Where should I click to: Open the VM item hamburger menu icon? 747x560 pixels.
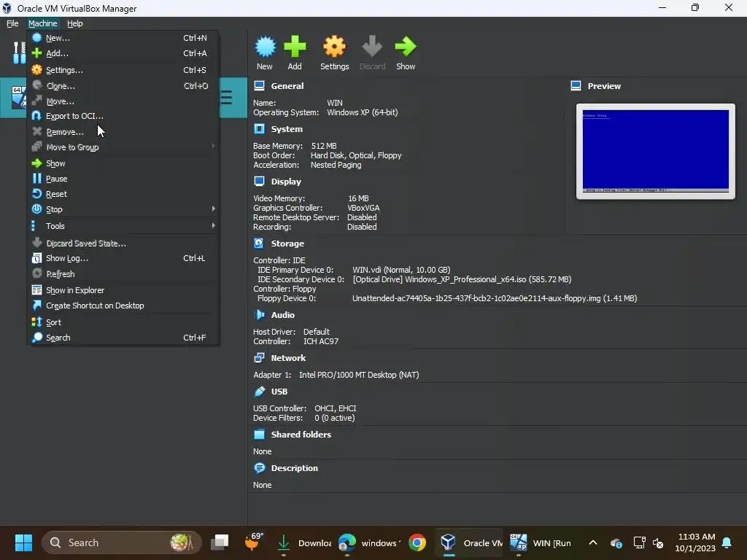point(226,97)
